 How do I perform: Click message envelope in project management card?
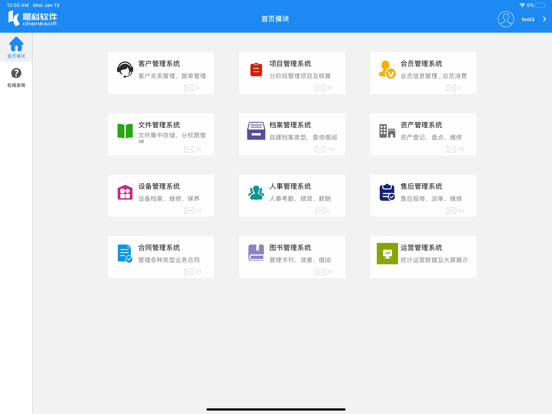[320, 88]
